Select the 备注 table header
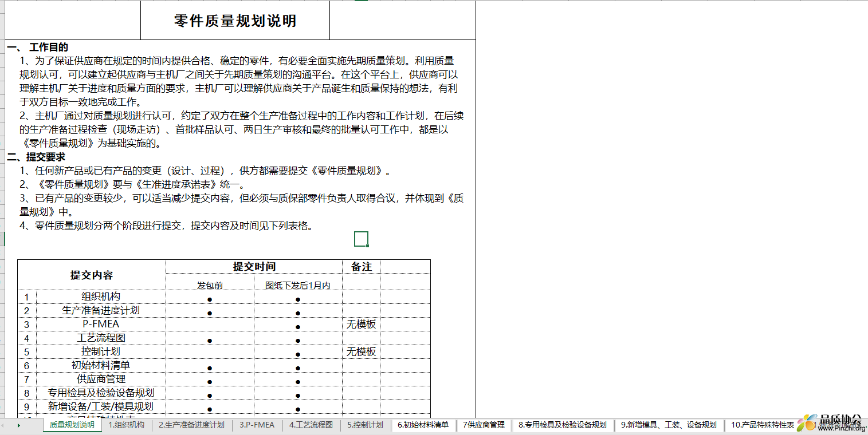Image resolution: width=868 pixels, height=435 pixels. [x=362, y=267]
